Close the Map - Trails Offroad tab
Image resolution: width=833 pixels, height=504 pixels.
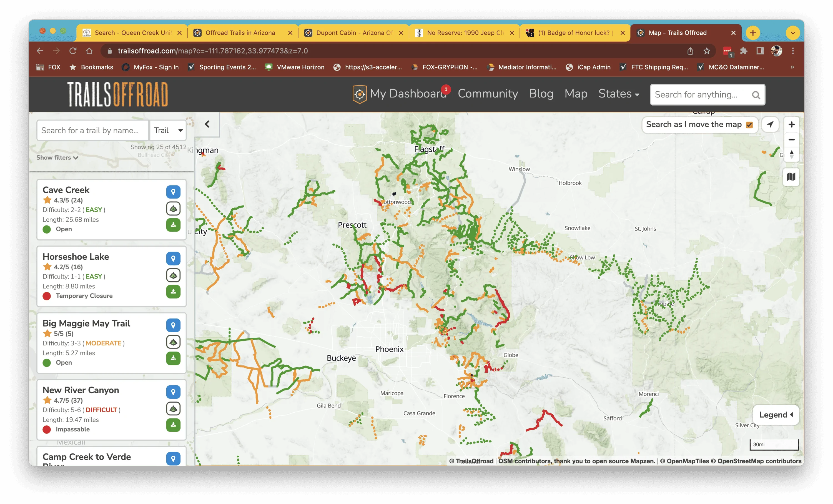[x=733, y=33]
